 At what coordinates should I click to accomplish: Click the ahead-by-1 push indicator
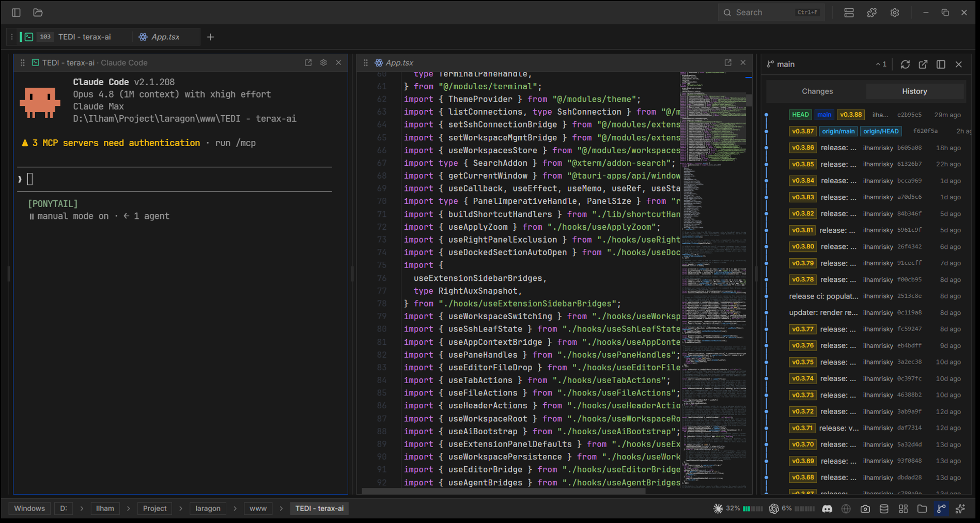881,64
